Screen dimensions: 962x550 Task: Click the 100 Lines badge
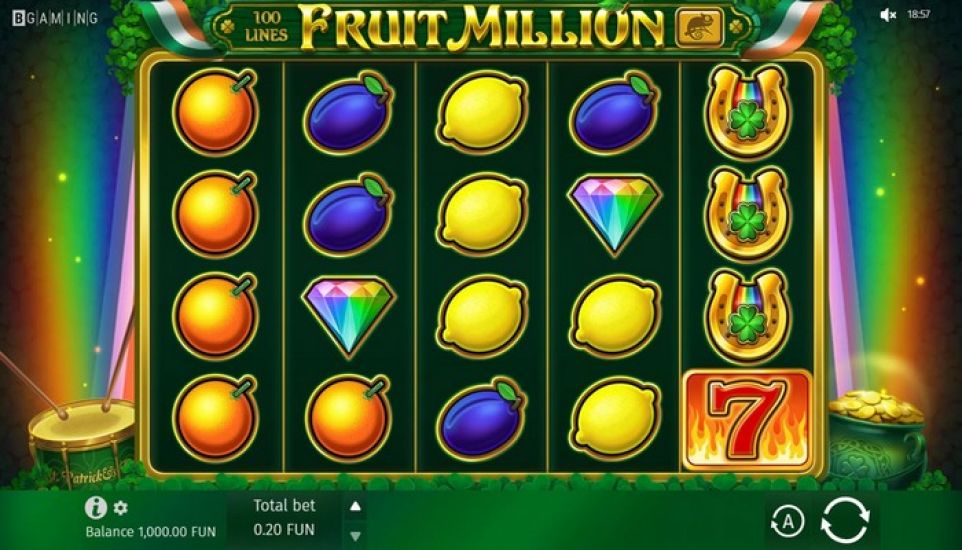pyautogui.click(x=266, y=27)
